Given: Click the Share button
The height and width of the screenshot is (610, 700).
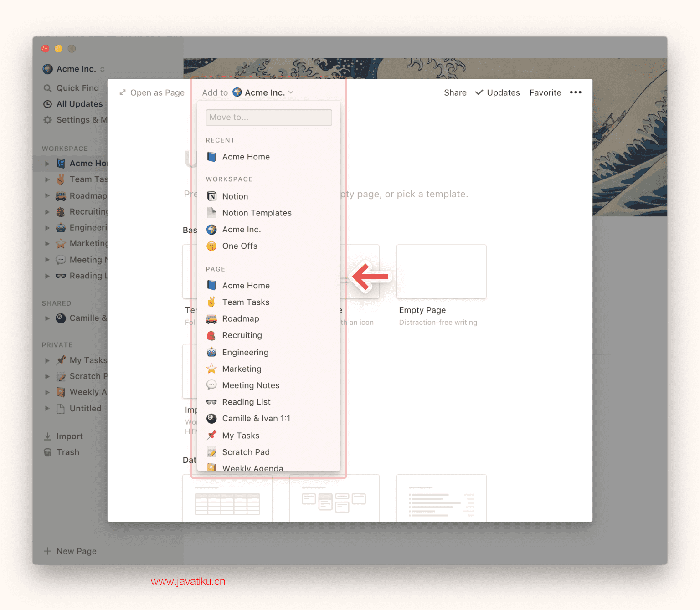Looking at the screenshot, I should pyautogui.click(x=455, y=92).
